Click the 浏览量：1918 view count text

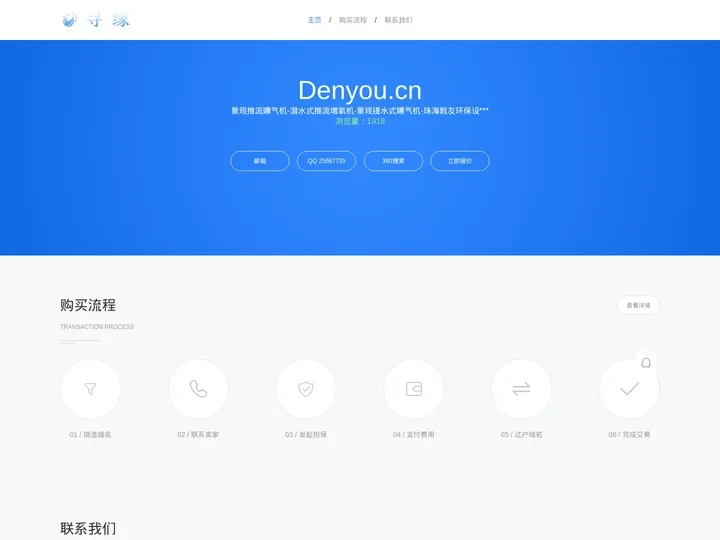(360, 121)
